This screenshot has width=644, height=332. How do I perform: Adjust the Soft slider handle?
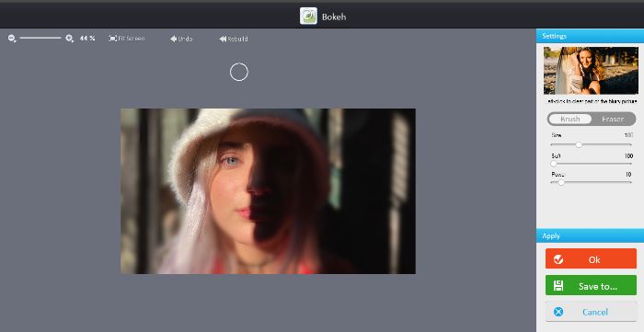553,164
